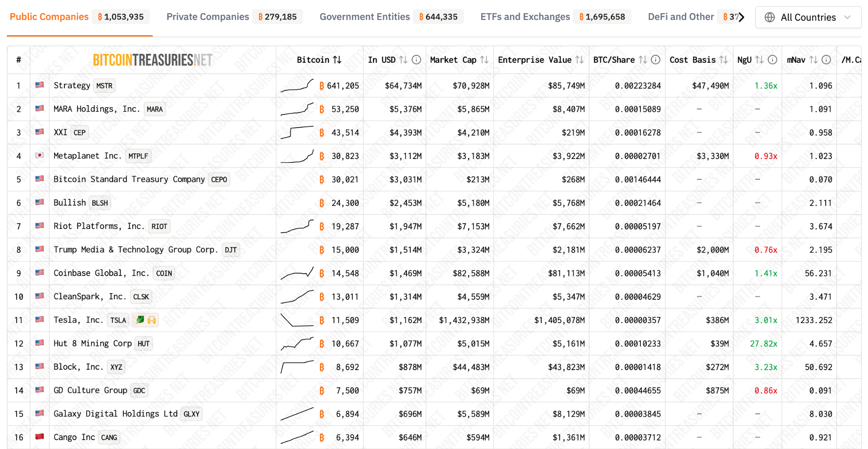Image resolution: width=868 pixels, height=449 pixels.
Task: Click the mNav column info icon
Action: click(826, 60)
